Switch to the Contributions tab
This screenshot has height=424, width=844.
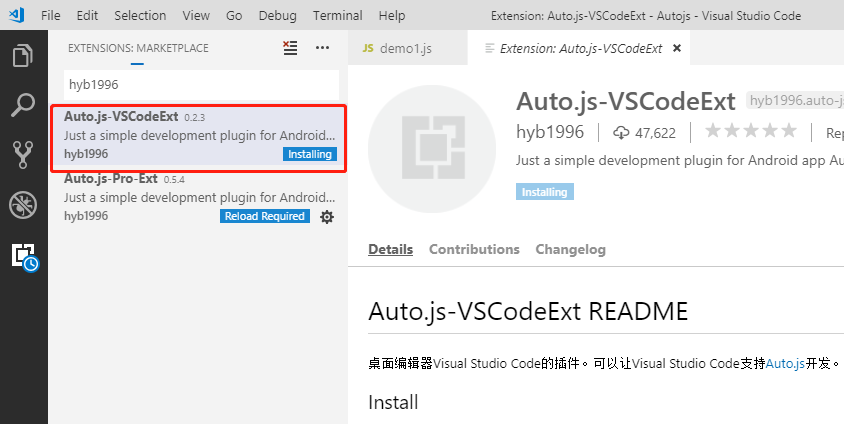(x=474, y=250)
